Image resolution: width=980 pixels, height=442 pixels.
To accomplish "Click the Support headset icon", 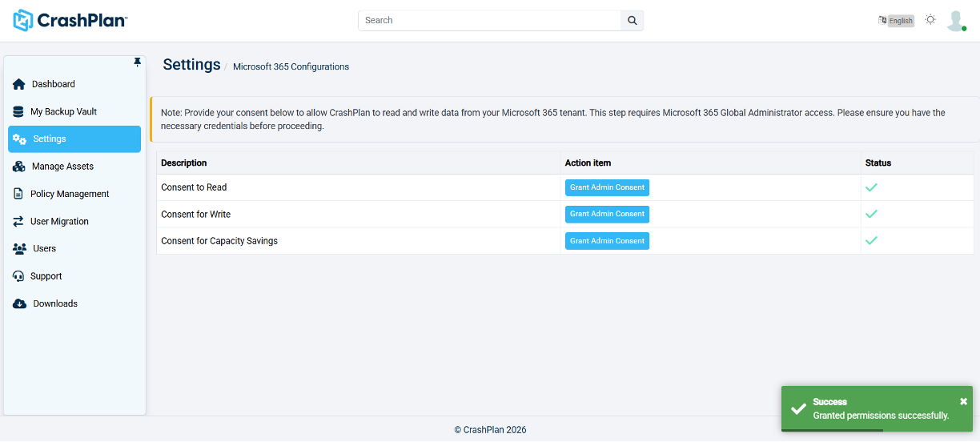I will click(18, 276).
